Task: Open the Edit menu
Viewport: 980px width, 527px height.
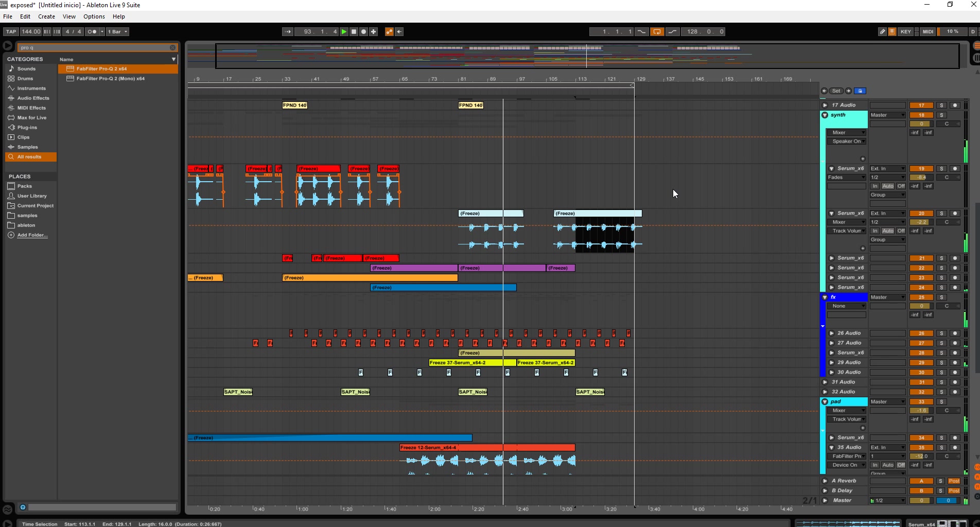Action: (x=25, y=16)
